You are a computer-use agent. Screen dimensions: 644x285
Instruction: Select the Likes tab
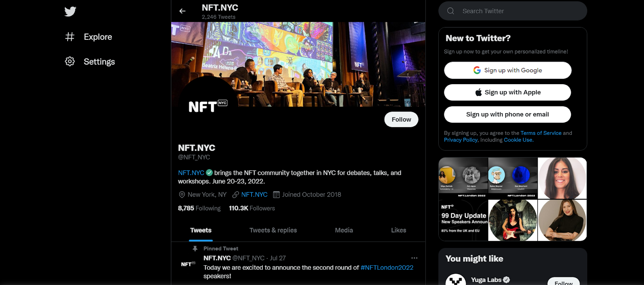(x=398, y=230)
